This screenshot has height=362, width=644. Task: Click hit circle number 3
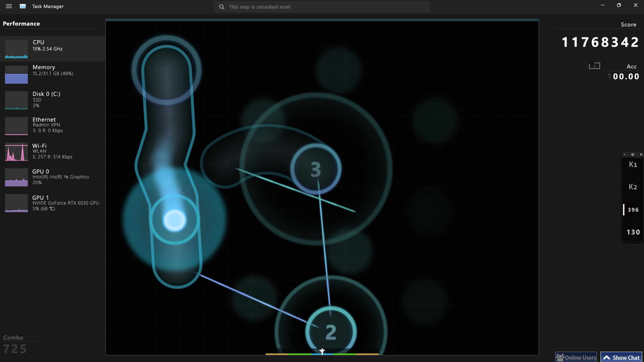[316, 169]
